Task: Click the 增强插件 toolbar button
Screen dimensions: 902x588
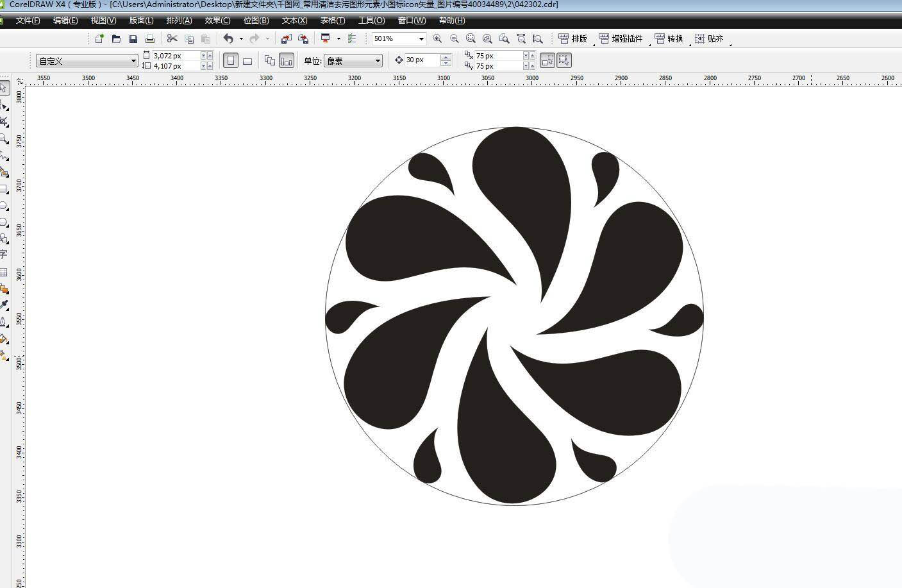Action: [x=621, y=39]
